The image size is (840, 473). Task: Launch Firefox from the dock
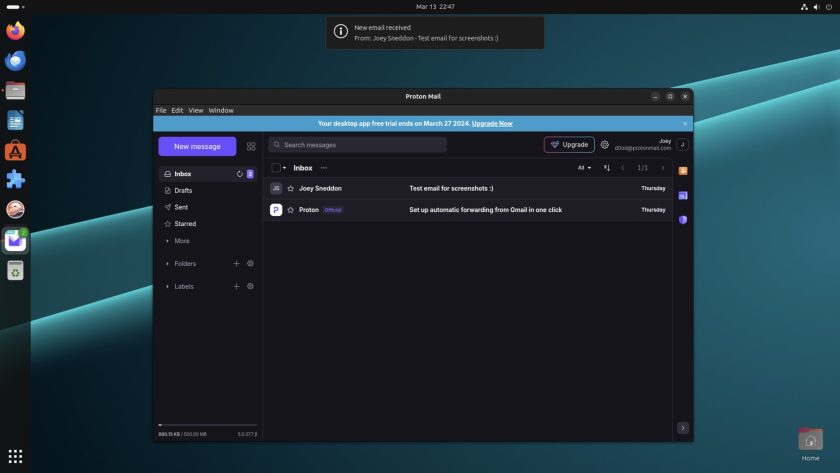(16, 31)
